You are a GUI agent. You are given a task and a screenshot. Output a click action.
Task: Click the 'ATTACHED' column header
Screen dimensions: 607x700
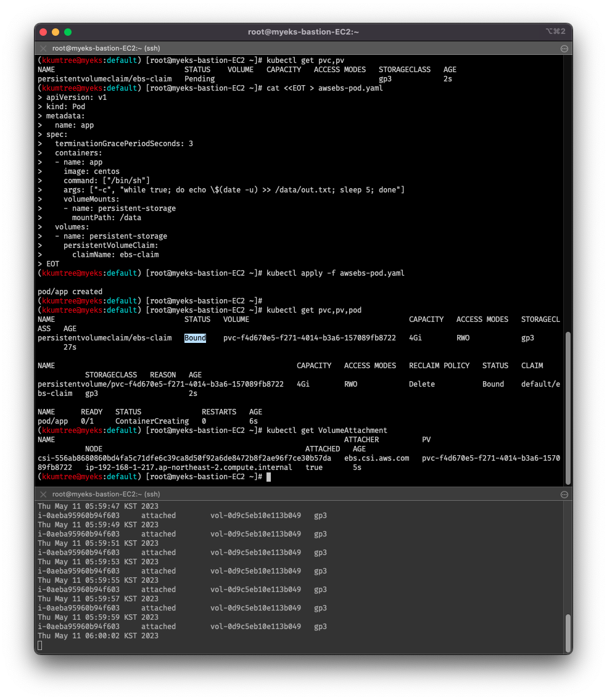point(323,449)
